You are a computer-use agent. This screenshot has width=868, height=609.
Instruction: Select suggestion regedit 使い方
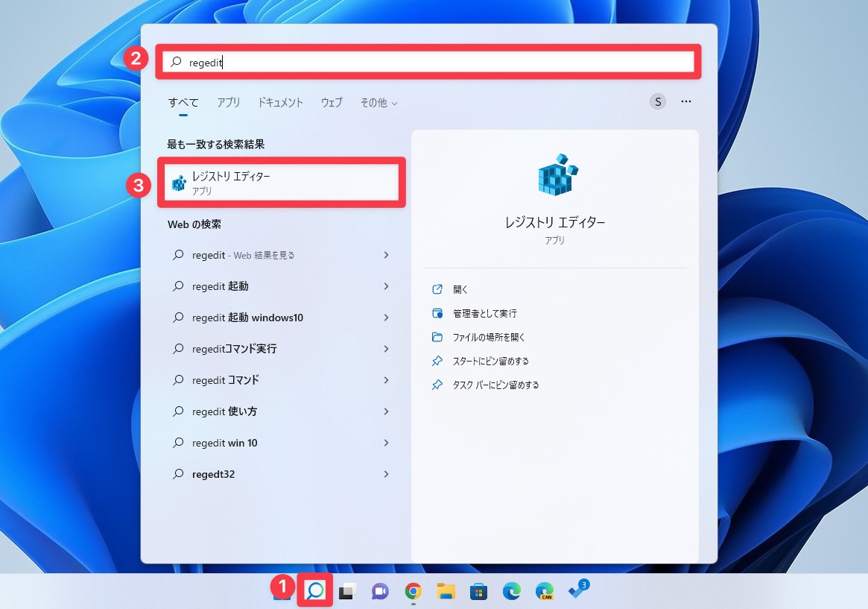[281, 411]
